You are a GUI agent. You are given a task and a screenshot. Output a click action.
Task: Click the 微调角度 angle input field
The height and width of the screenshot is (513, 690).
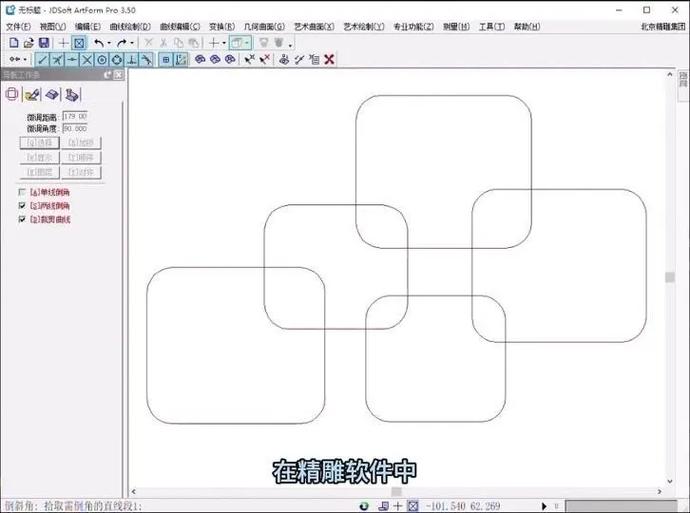pos(75,128)
